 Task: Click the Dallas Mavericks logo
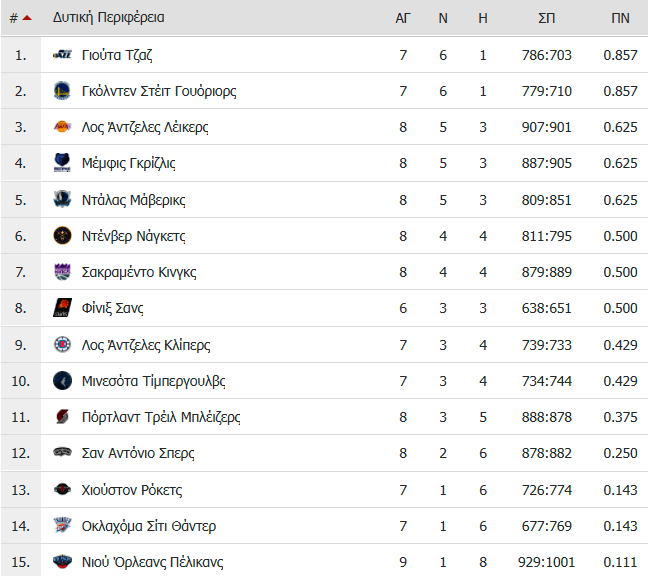[x=62, y=200]
